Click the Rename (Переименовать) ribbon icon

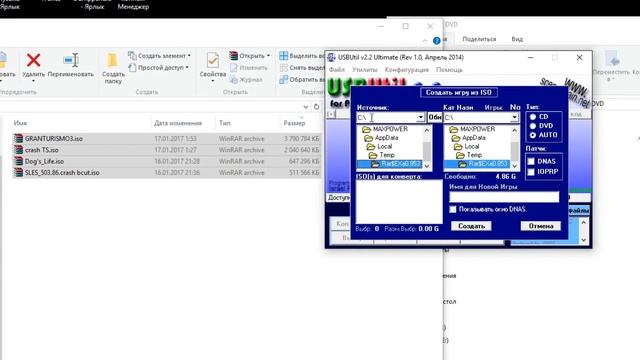pos(71,60)
